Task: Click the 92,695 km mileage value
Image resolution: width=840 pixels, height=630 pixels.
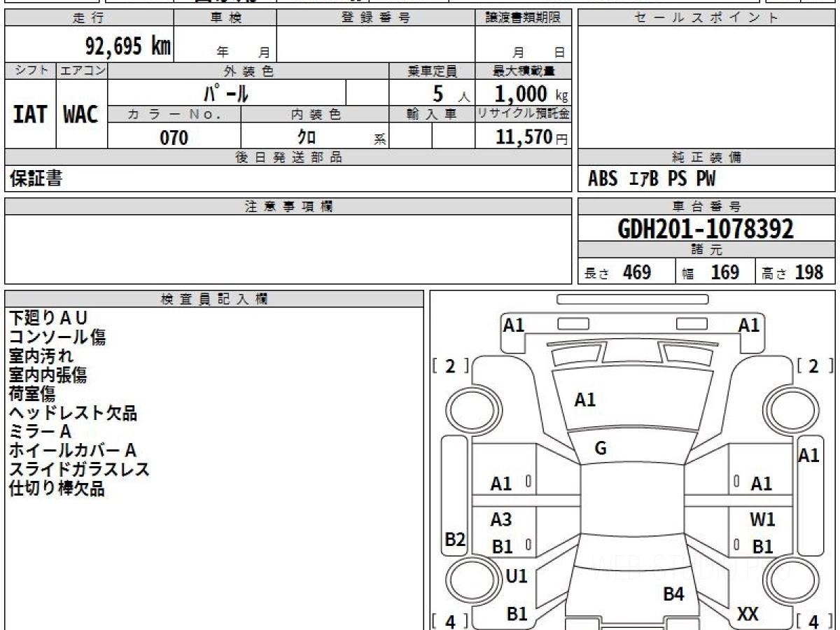Action: coord(127,46)
